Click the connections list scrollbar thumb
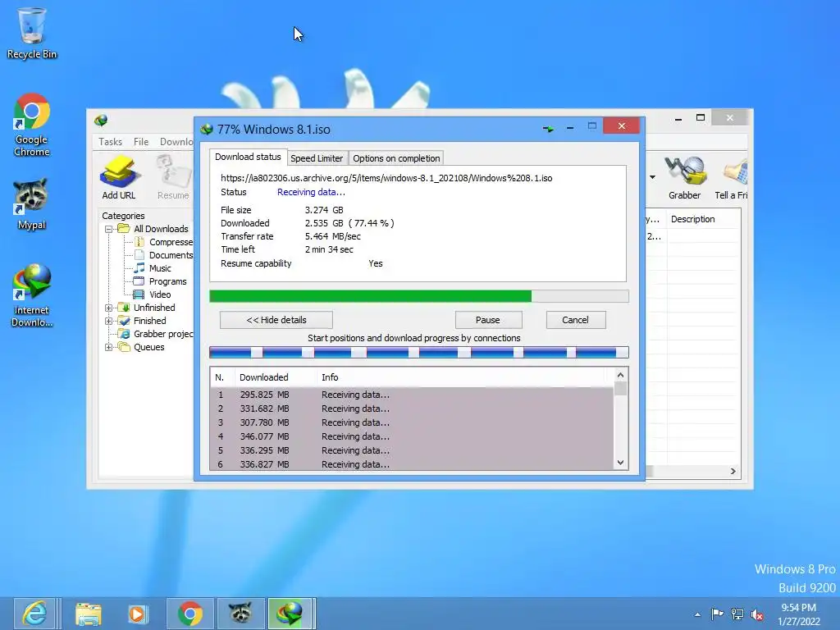Viewport: 840px width, 630px height. pos(620,388)
